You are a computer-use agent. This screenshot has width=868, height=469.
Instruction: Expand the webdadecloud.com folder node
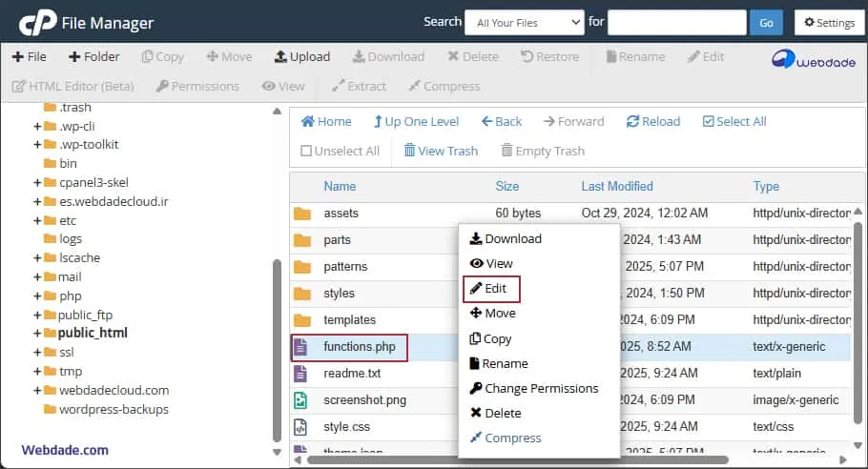(x=38, y=390)
